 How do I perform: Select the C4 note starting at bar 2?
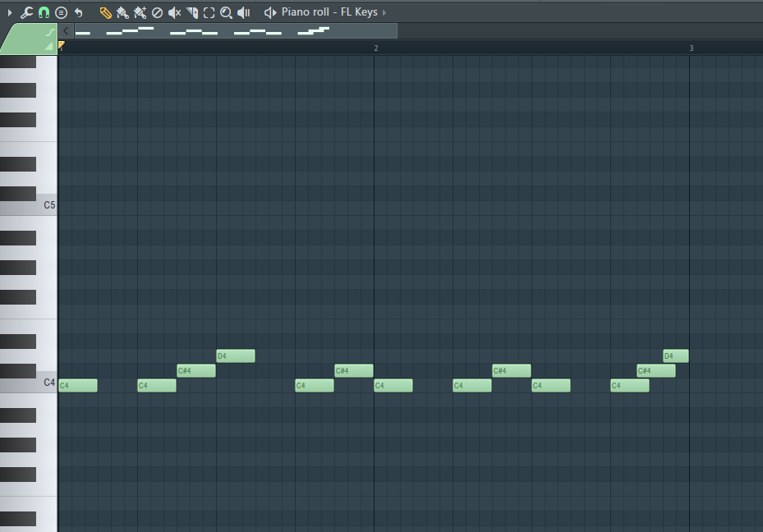393,386
